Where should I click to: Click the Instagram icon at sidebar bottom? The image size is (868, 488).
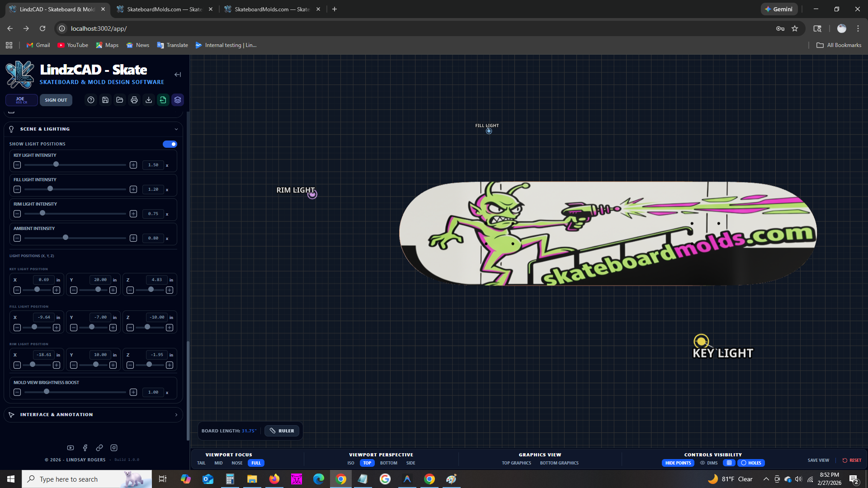[x=114, y=448]
